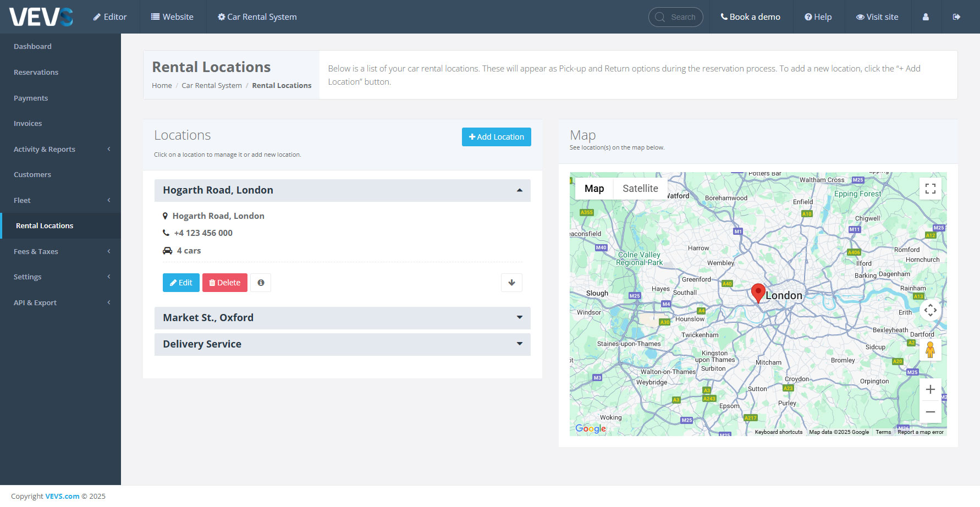
Task: Click the logout icon in top bar
Action: pos(956,17)
